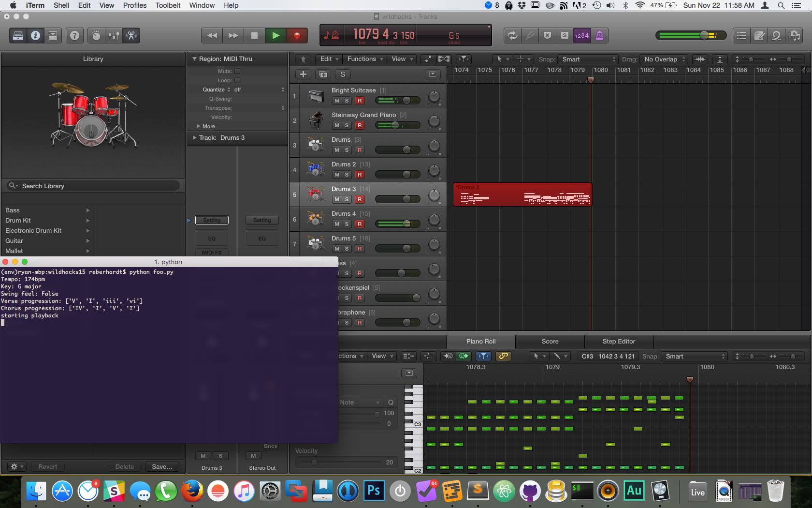Switch to the Score tab
This screenshot has width=812, height=508.
(x=550, y=341)
